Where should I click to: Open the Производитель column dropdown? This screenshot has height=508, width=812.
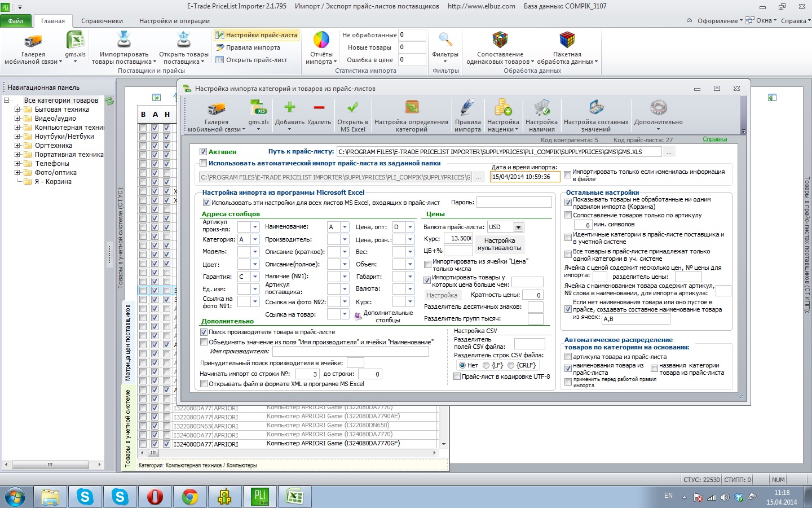pos(345,239)
